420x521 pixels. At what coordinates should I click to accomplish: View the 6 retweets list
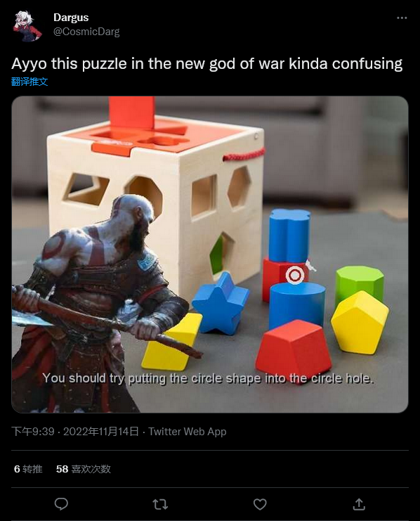point(28,469)
